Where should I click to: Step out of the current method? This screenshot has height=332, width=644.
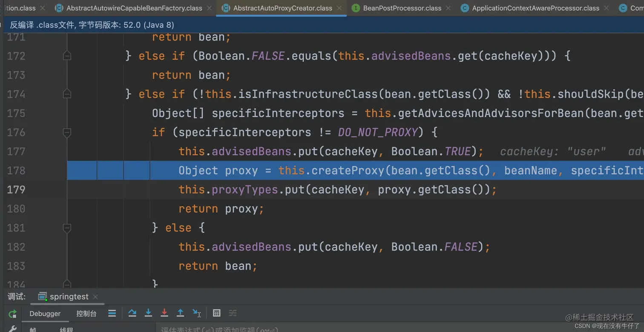pos(180,313)
